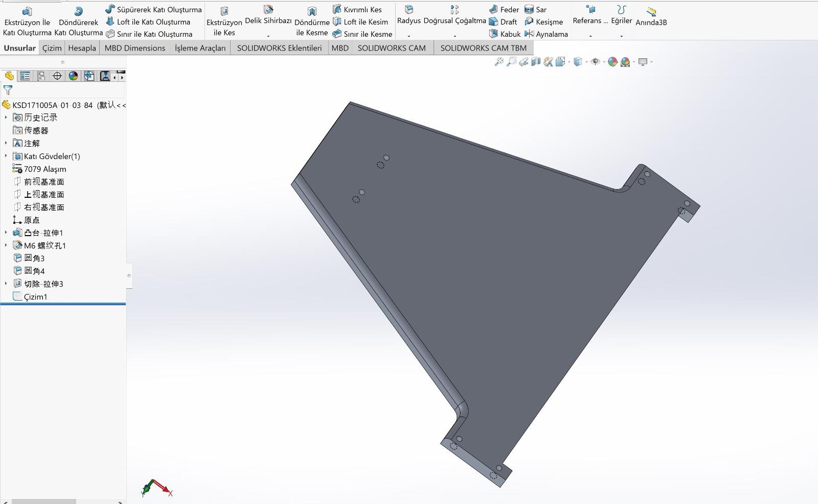The width and height of the screenshot is (818, 504).
Task: Switch to the Çizim tab
Action: point(52,48)
